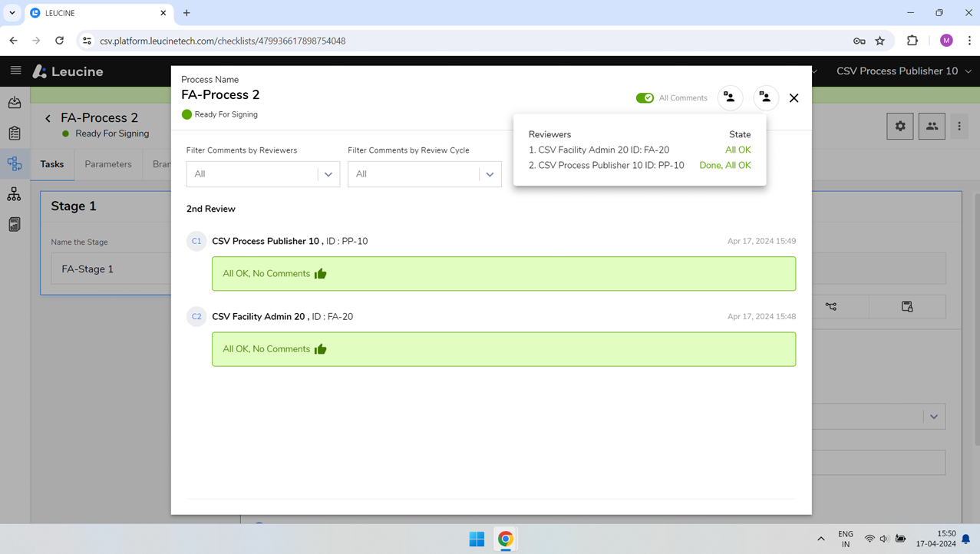Click the browser address bar URL

[x=223, y=41]
